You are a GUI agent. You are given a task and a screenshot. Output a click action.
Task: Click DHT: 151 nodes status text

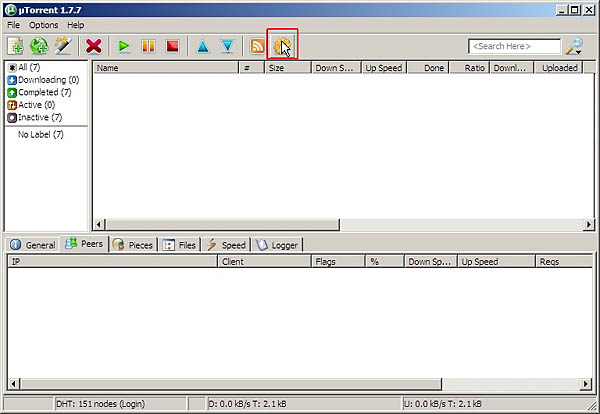[101, 404]
